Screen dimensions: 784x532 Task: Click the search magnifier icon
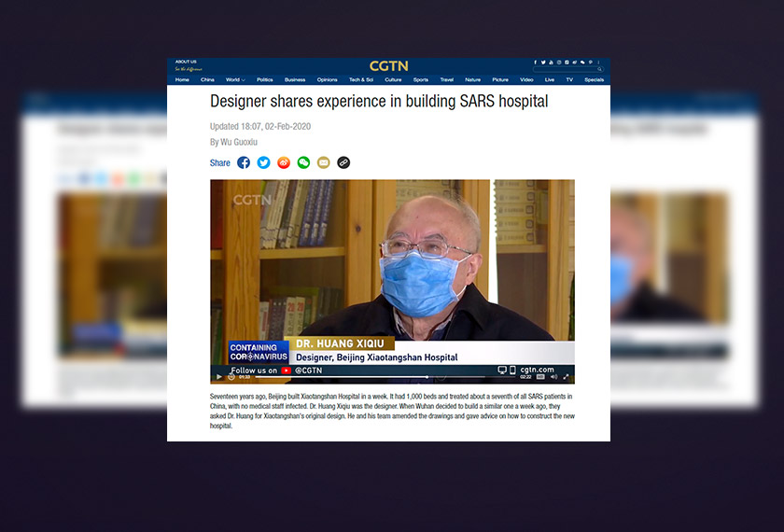coord(599,69)
